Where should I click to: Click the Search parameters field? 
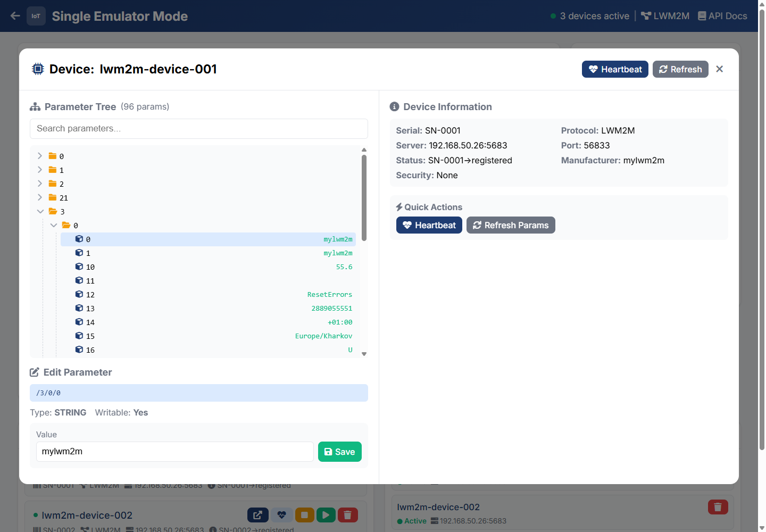(199, 129)
